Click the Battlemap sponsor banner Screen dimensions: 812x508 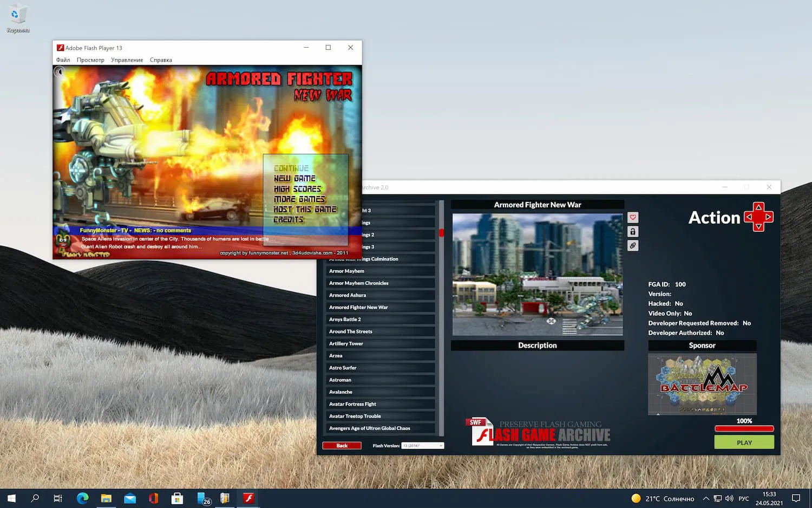(702, 384)
